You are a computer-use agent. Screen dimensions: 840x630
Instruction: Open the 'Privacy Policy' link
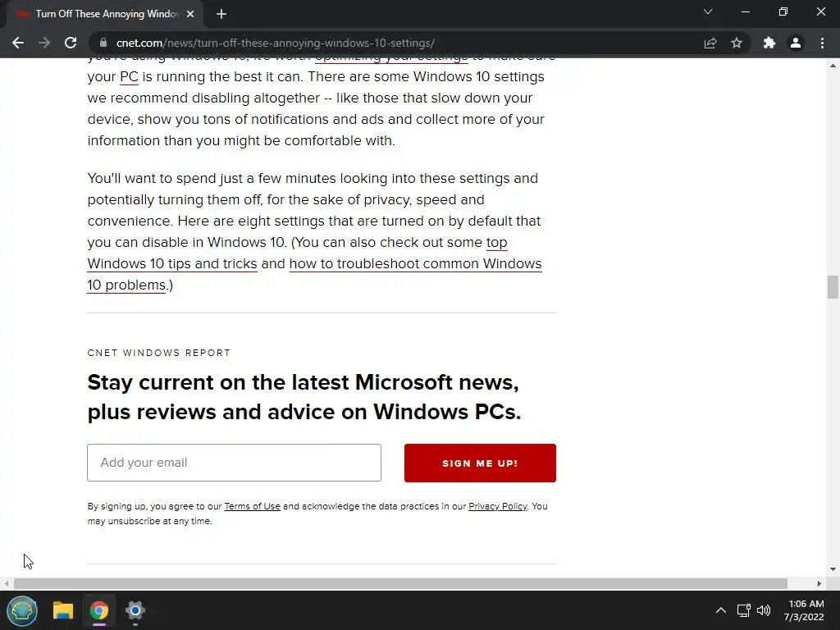498,506
